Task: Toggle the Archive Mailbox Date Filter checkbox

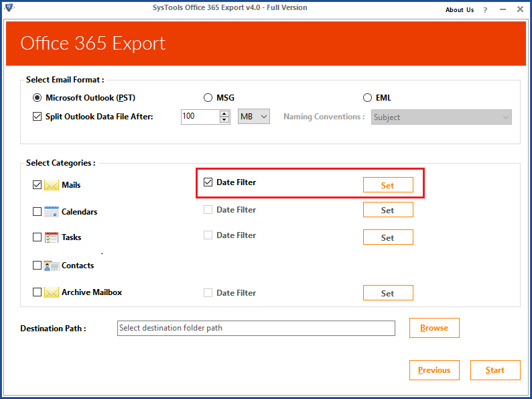Action: pyautogui.click(x=208, y=293)
